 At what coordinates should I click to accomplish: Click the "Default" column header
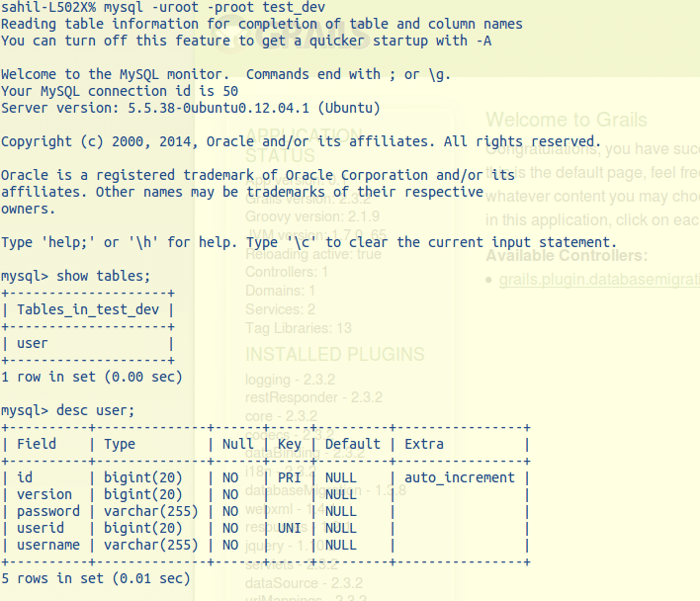click(353, 444)
